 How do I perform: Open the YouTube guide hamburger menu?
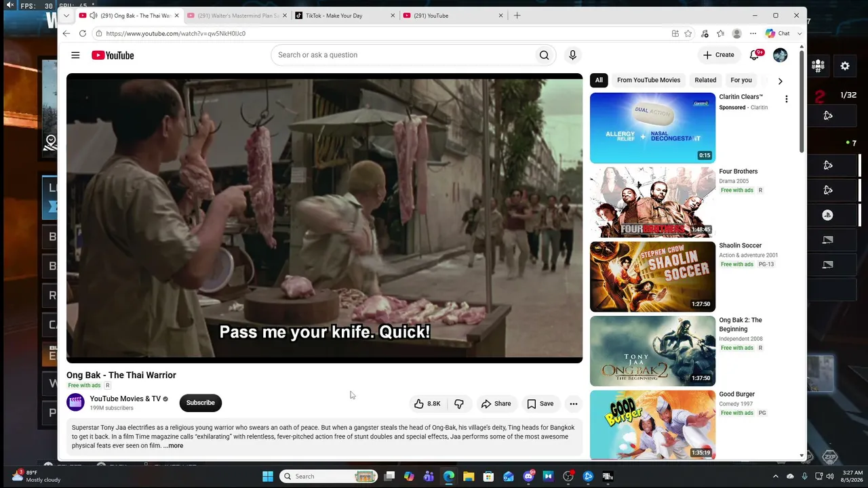75,55
